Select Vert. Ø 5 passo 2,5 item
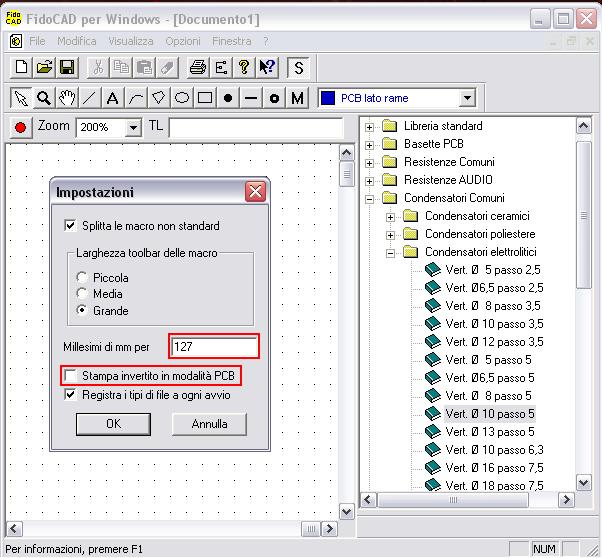The image size is (602, 558). pos(493,270)
